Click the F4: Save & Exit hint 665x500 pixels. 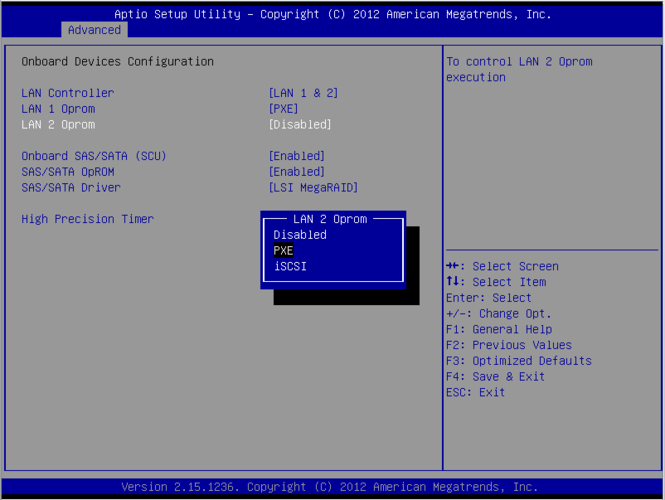(496, 377)
